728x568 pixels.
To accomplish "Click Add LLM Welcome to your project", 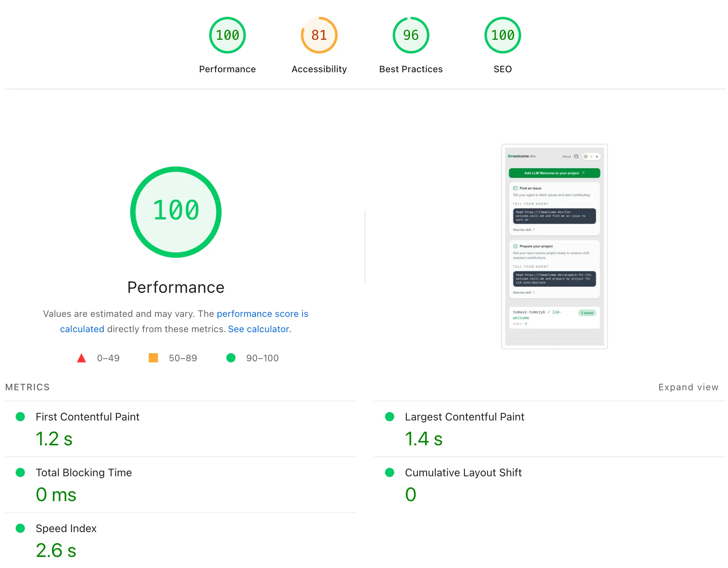I will pos(554,173).
